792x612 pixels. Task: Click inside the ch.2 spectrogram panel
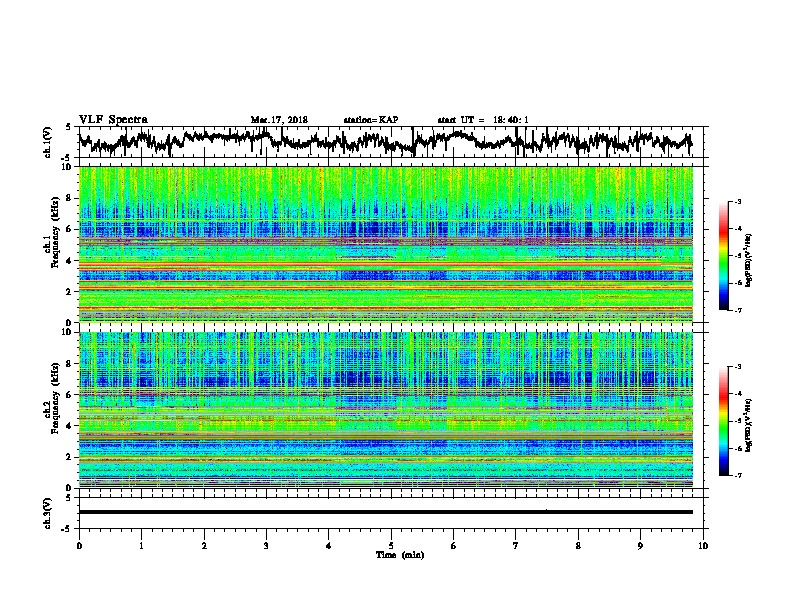coord(385,410)
